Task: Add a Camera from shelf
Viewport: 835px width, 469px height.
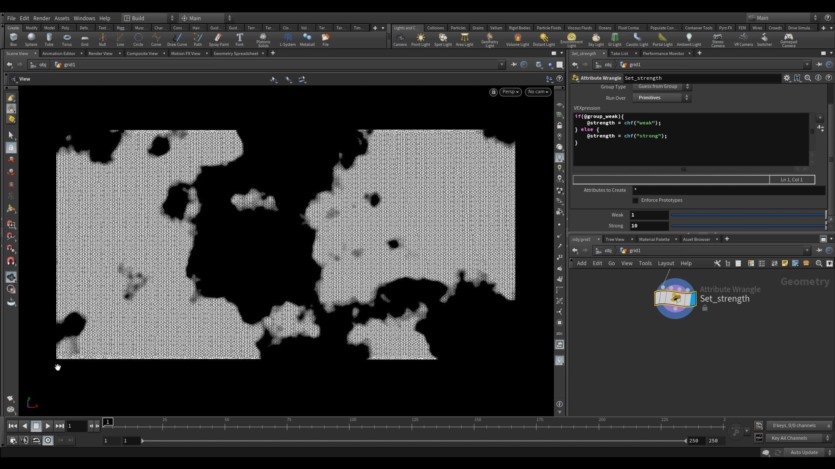Action: [400, 39]
